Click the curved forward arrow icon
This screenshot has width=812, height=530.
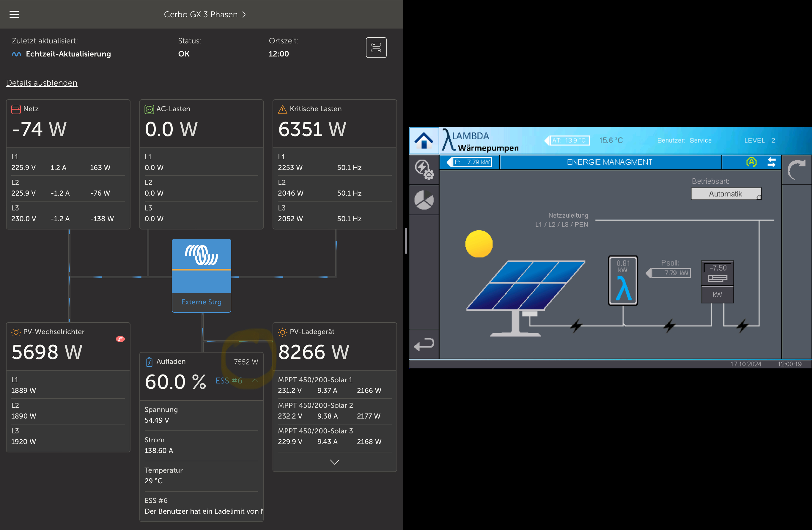796,170
